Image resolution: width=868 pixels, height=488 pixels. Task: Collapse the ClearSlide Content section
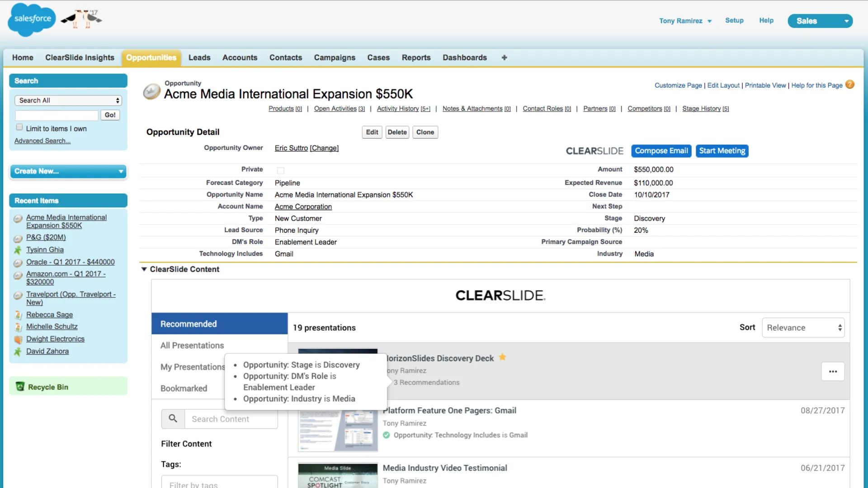(x=144, y=269)
